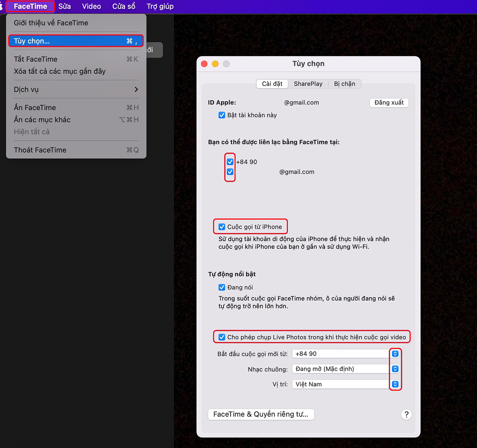
Task: Choose Thoát FaceTime menu item
Action: [x=76, y=150]
